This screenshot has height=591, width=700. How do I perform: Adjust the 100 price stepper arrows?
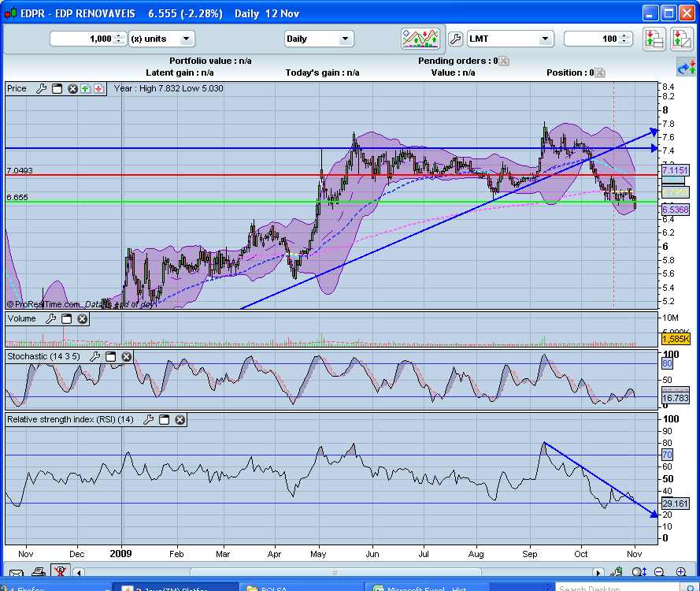coord(625,39)
